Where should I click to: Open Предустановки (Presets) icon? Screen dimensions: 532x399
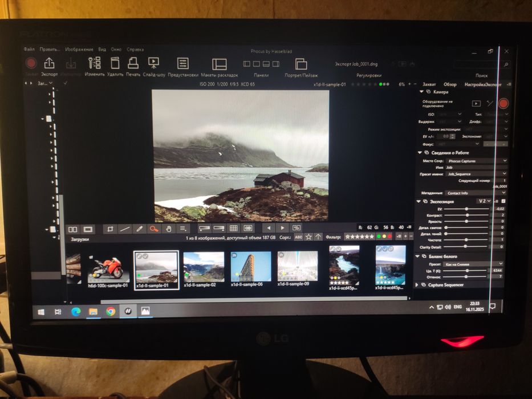[x=183, y=63]
